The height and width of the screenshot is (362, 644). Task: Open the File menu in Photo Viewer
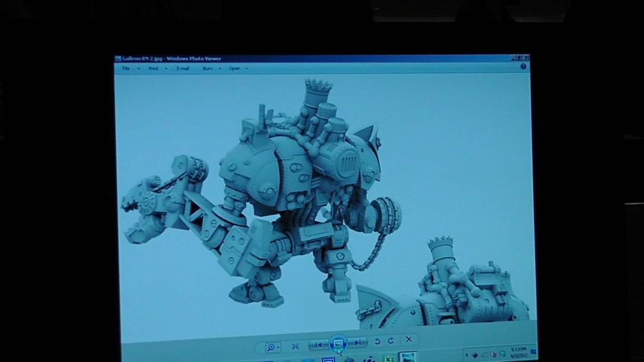coord(126,69)
